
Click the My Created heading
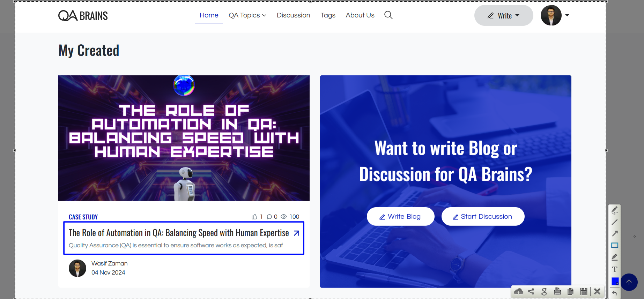(89, 51)
